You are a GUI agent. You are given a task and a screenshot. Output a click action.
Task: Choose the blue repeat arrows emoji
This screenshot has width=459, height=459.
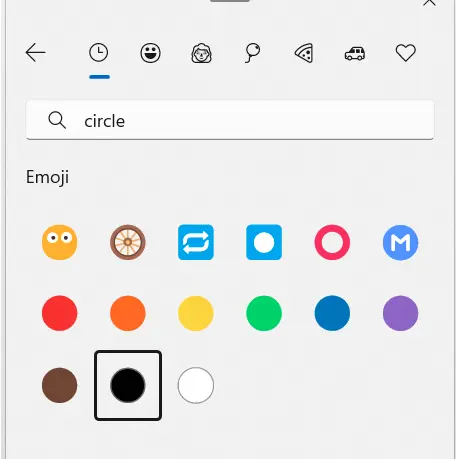(x=196, y=242)
